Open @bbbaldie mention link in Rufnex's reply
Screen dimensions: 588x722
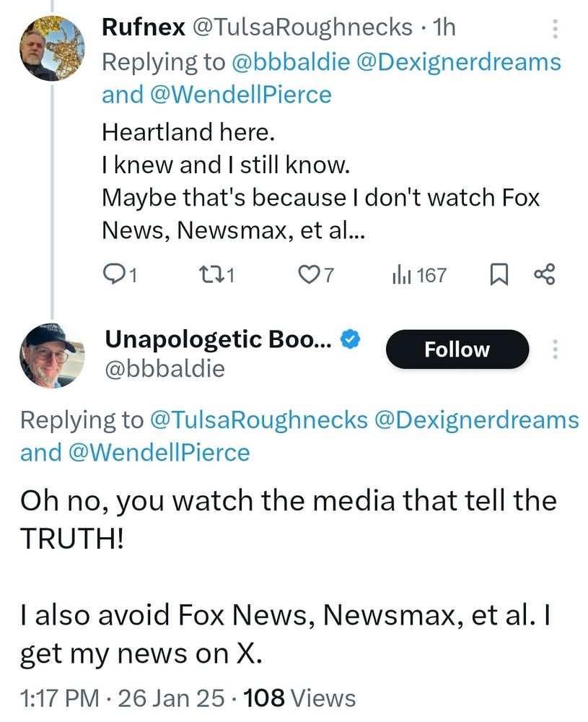[x=291, y=62]
